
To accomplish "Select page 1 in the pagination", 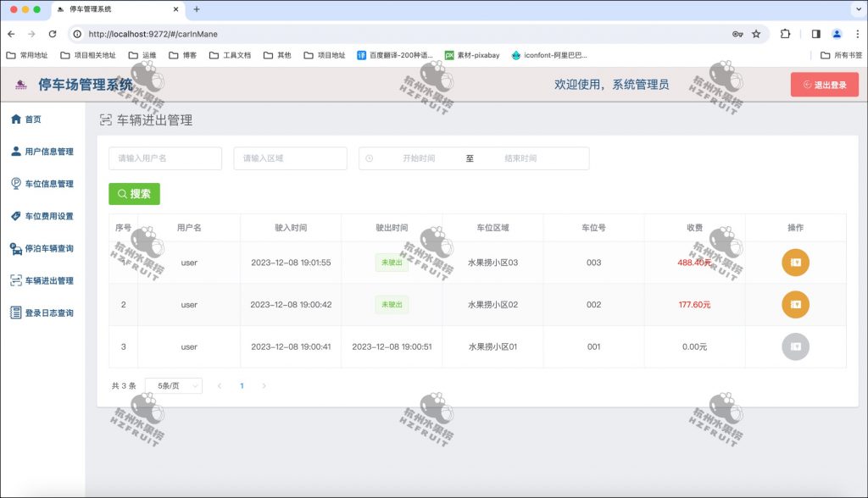I will click(x=242, y=385).
